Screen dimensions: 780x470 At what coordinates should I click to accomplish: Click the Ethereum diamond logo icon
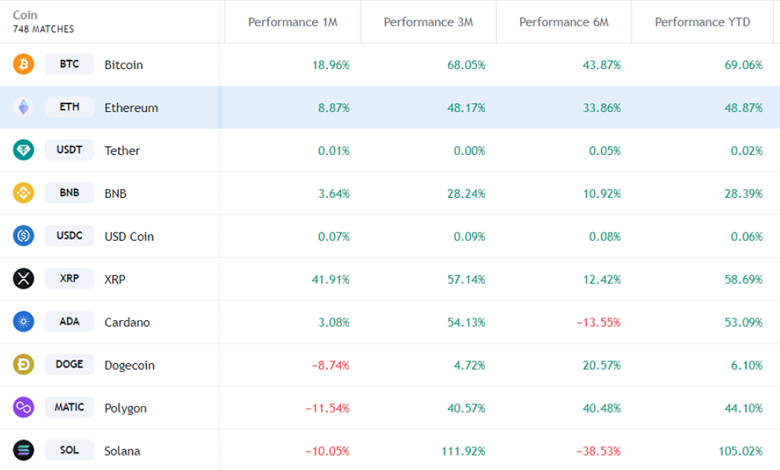pyautogui.click(x=23, y=108)
